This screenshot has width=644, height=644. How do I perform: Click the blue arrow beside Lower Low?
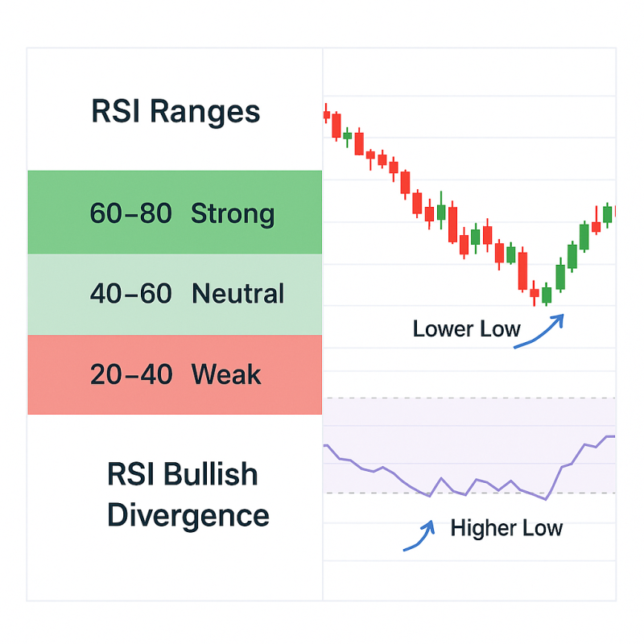[539, 331]
